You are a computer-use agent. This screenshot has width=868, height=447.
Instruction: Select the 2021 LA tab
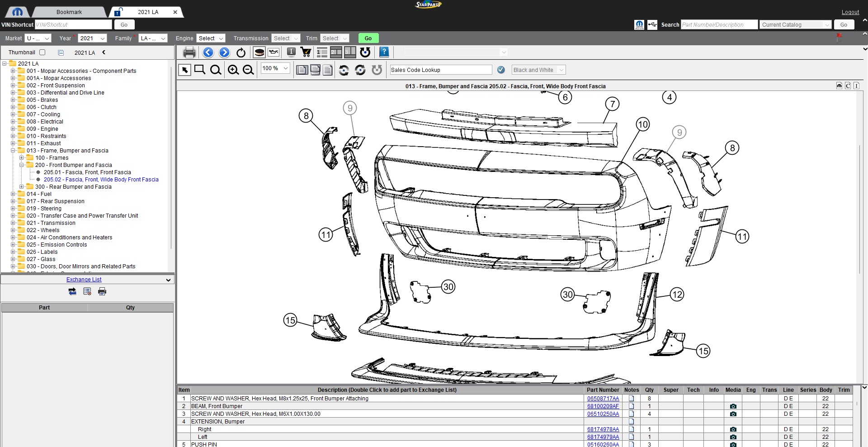click(x=148, y=12)
